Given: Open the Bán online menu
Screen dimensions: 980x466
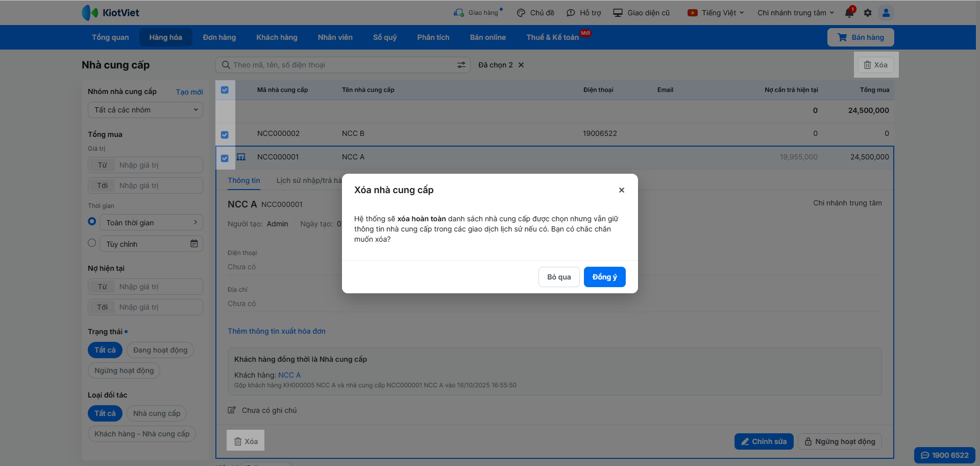Looking at the screenshot, I should tap(488, 37).
